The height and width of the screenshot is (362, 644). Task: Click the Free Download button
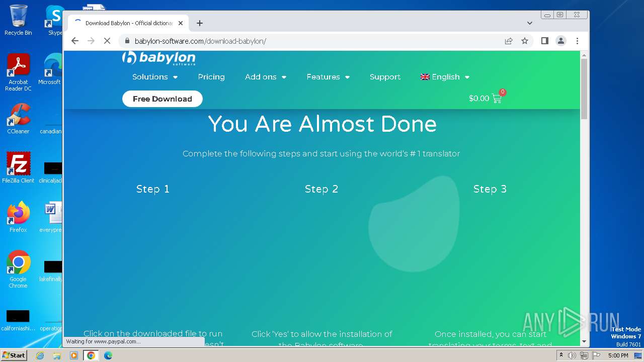pos(163,99)
